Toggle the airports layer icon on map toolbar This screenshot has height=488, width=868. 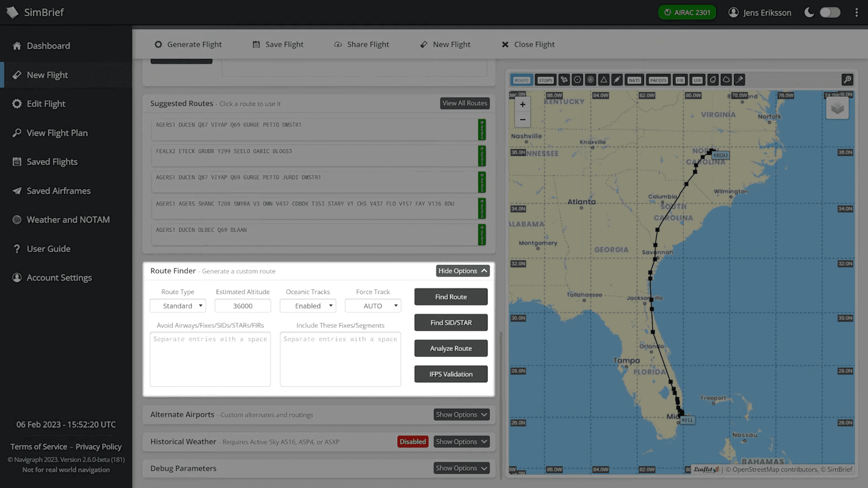tap(564, 80)
